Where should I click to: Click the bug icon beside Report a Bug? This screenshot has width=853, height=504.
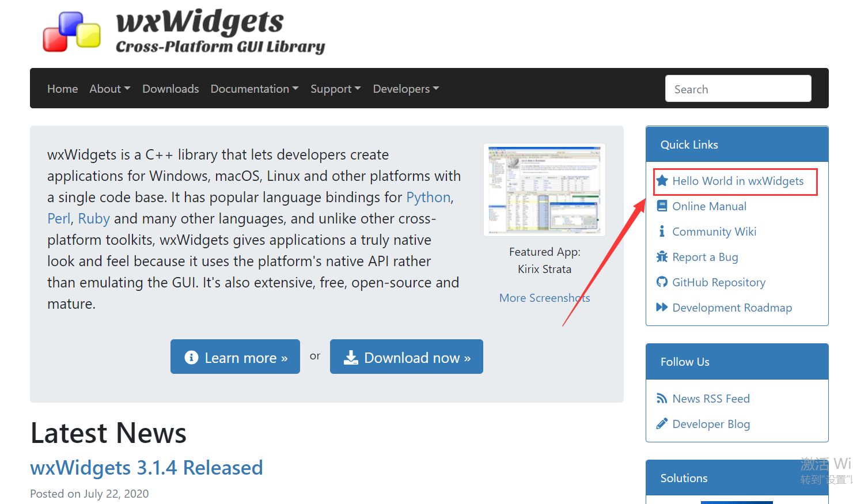(662, 257)
